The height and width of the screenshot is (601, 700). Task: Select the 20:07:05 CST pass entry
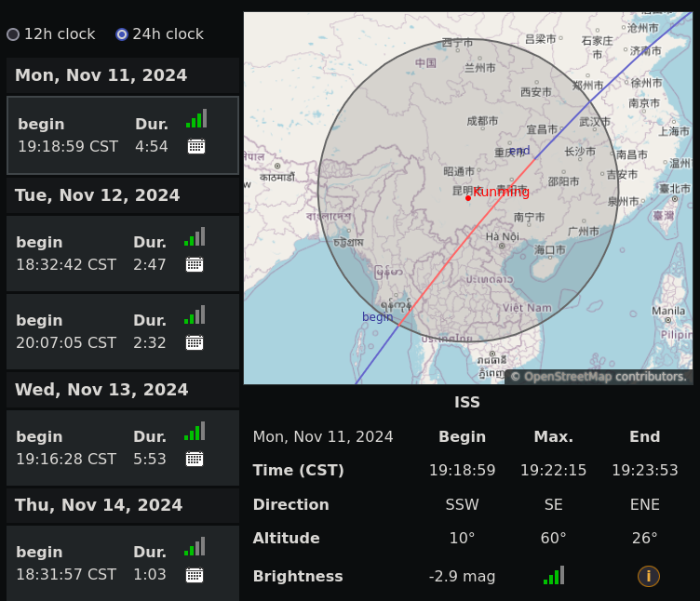(x=93, y=332)
